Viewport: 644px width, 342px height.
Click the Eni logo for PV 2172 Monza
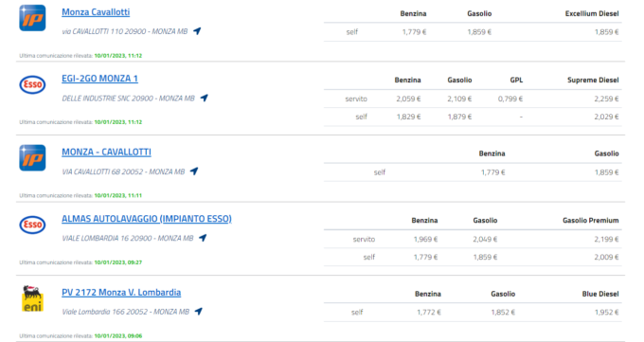point(32,298)
